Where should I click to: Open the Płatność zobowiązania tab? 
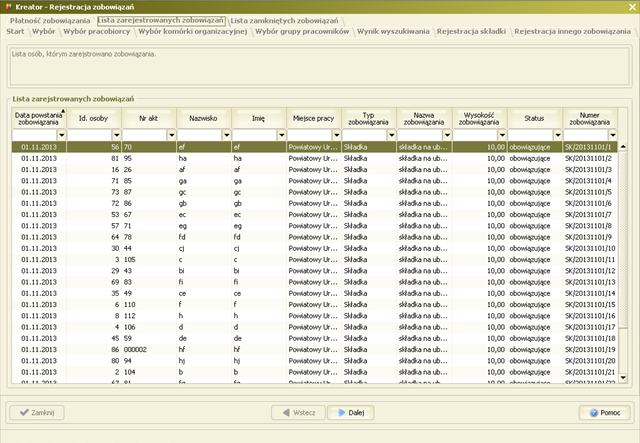[x=50, y=20]
